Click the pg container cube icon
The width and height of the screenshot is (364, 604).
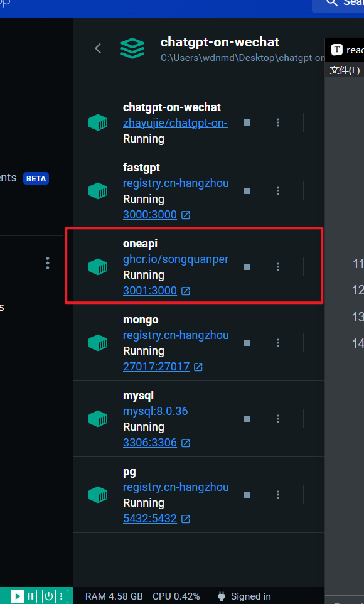point(98,495)
